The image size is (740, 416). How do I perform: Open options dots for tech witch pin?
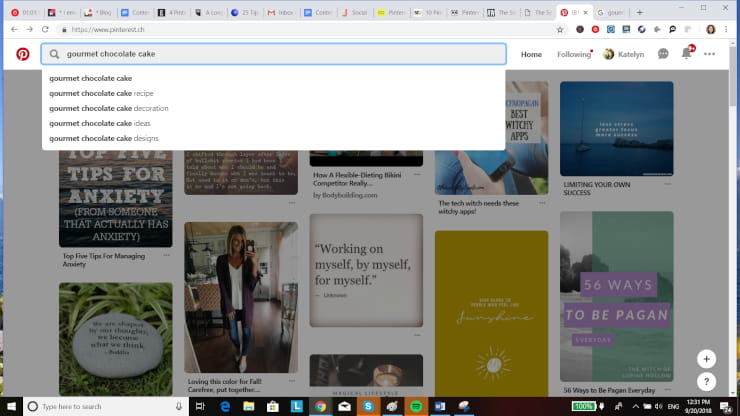[542, 203]
